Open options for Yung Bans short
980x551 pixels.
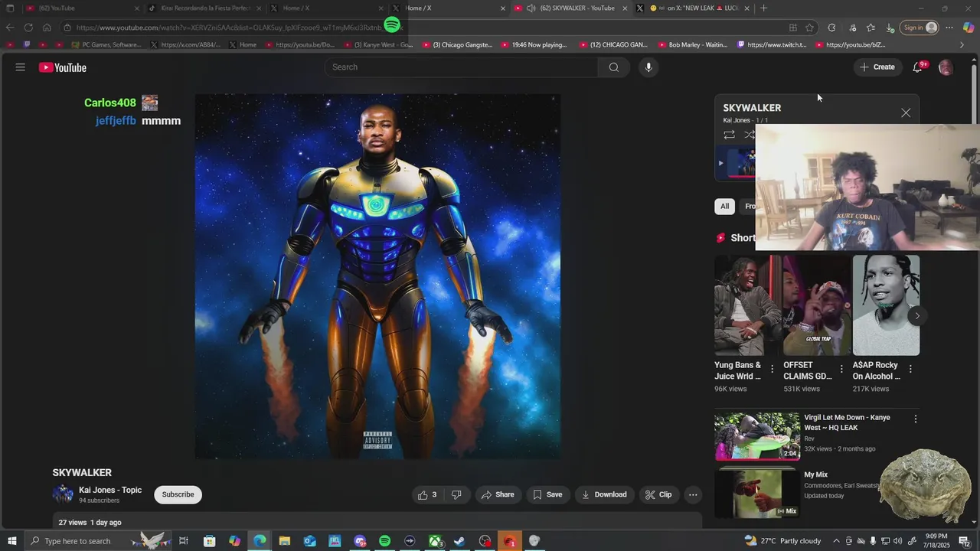772,370
